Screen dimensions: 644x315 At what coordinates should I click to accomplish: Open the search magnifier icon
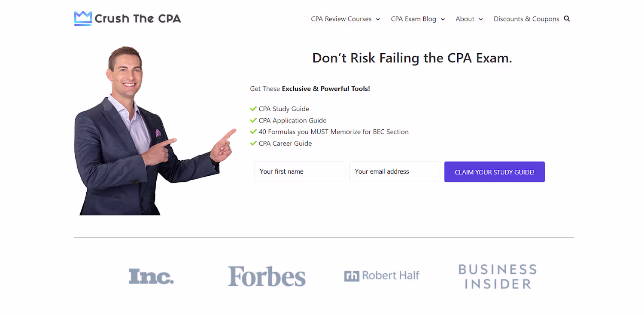point(567,18)
